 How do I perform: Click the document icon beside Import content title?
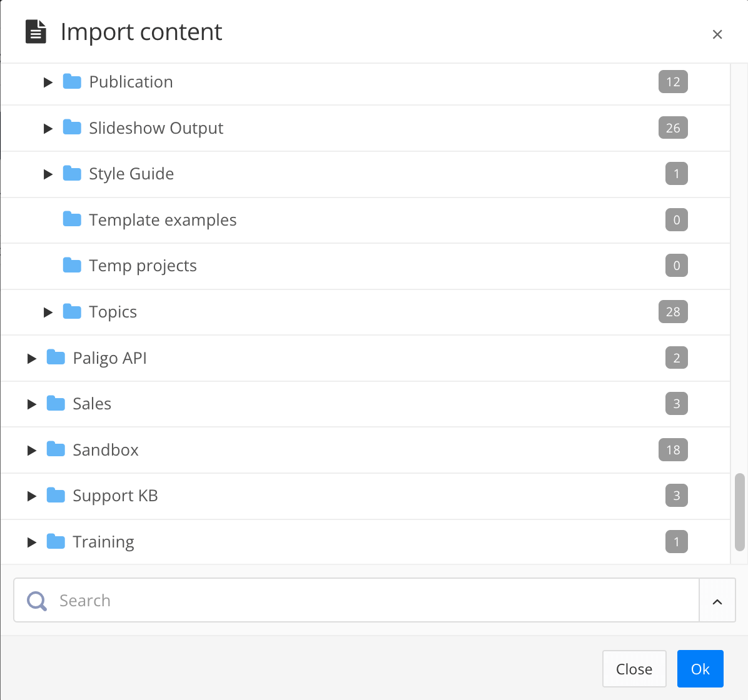pyautogui.click(x=36, y=31)
